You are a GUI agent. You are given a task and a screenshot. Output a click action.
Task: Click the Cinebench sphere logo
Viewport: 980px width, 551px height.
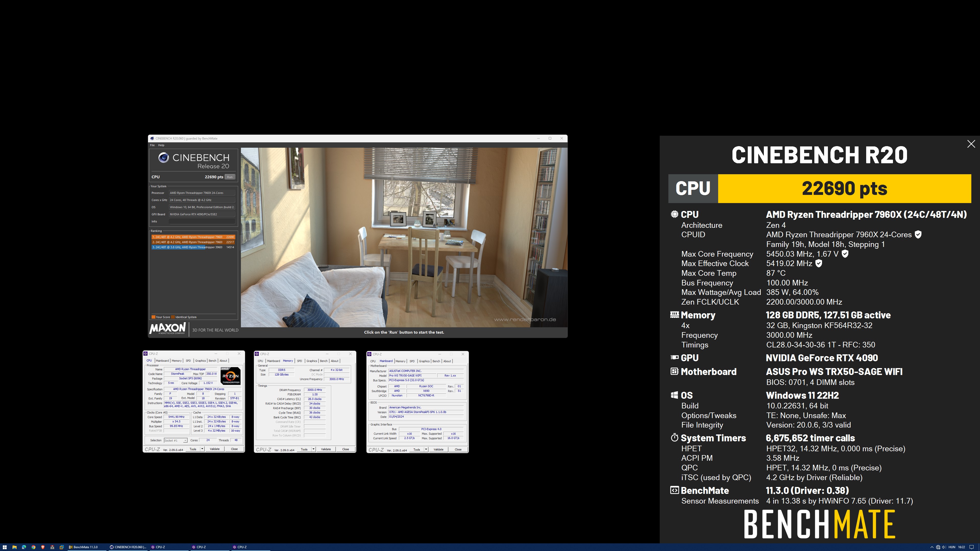coord(164,157)
